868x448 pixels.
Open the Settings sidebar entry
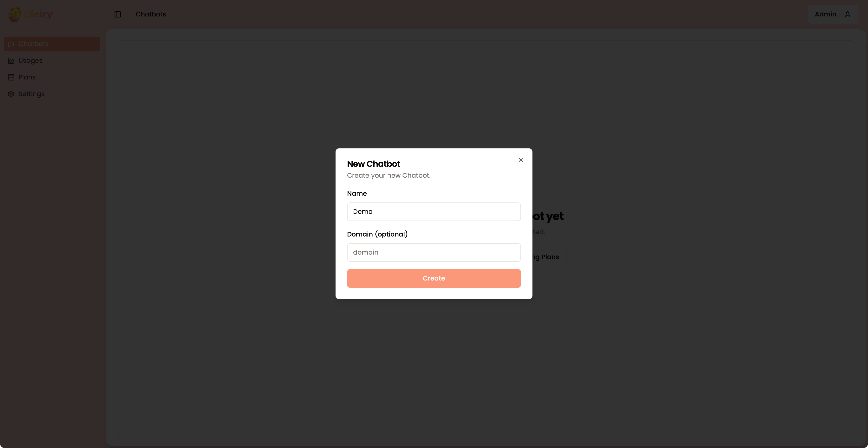click(52, 94)
